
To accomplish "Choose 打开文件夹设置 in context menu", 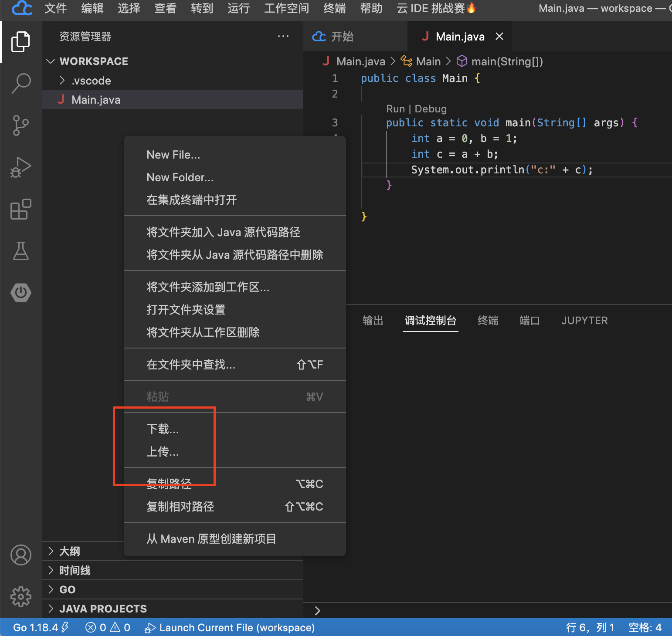I will [235, 310].
